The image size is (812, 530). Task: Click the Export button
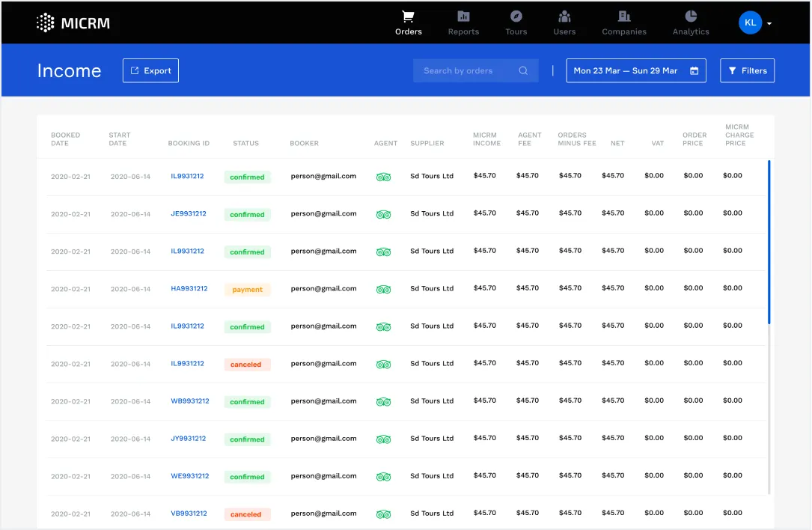[x=150, y=70]
